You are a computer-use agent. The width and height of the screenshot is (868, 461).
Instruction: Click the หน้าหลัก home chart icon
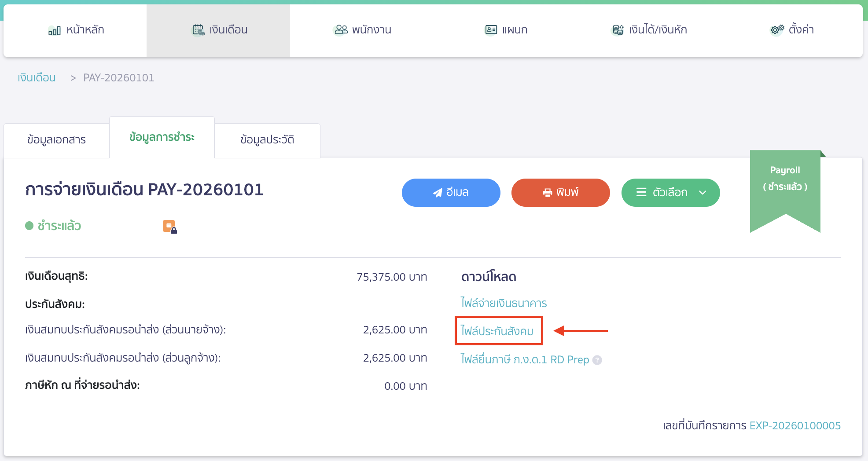[x=54, y=30]
